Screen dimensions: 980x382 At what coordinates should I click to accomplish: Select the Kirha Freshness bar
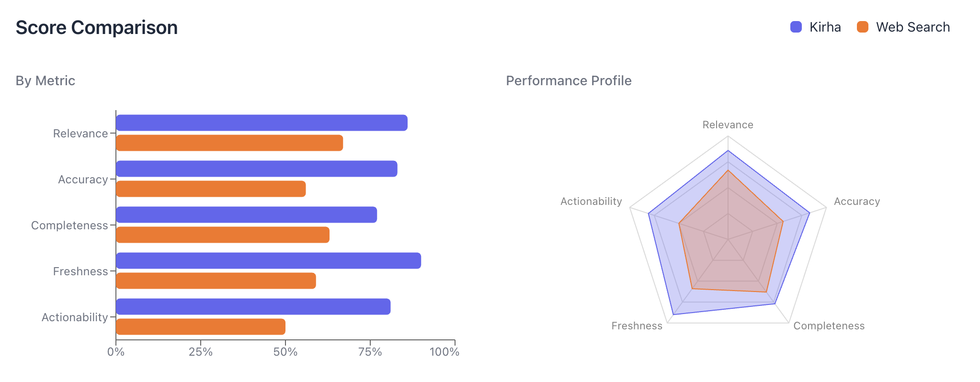pyautogui.click(x=268, y=261)
